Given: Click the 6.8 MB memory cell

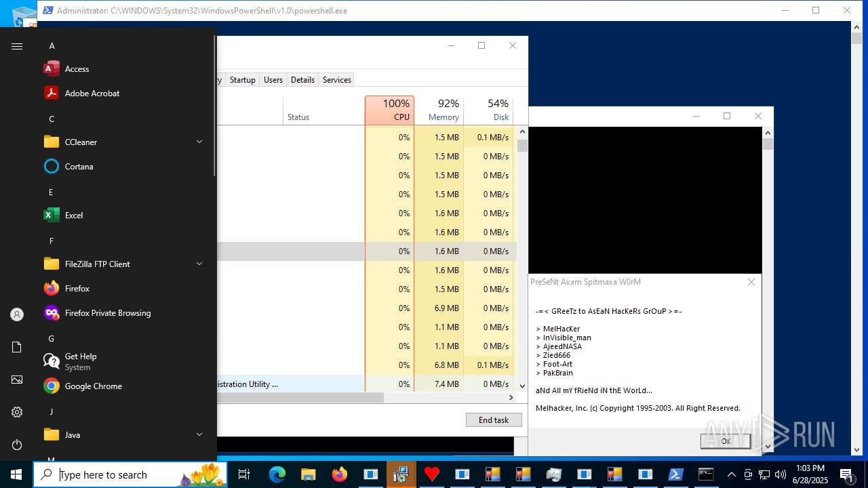Looking at the screenshot, I should click(x=439, y=365).
